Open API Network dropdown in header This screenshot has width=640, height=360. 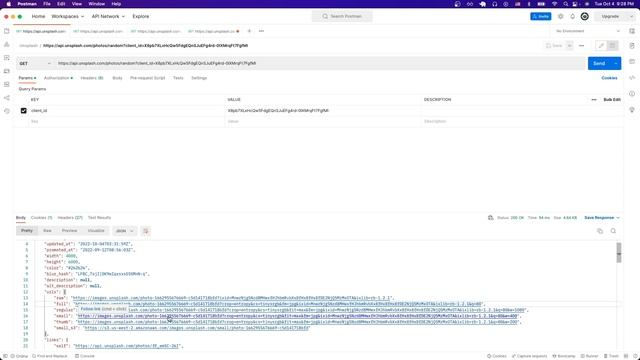[x=108, y=16]
